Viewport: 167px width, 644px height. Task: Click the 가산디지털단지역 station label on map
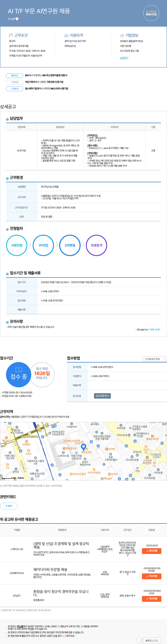30,437
